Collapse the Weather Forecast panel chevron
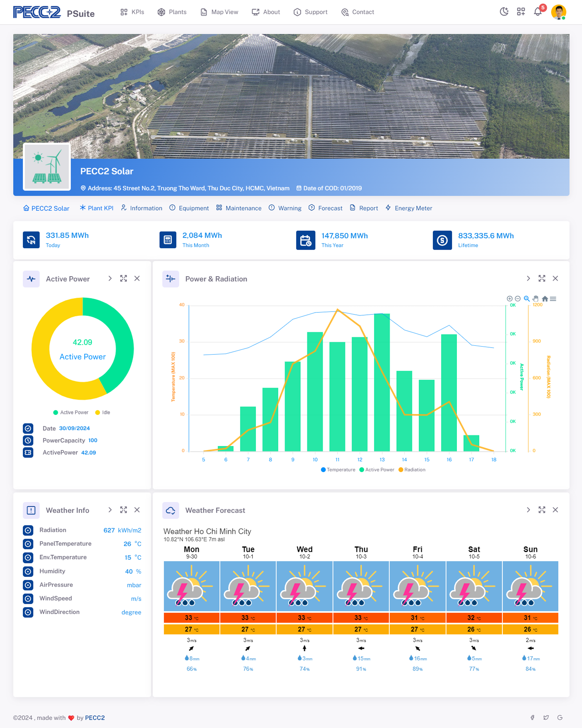Image resolution: width=582 pixels, height=728 pixels. pos(528,510)
